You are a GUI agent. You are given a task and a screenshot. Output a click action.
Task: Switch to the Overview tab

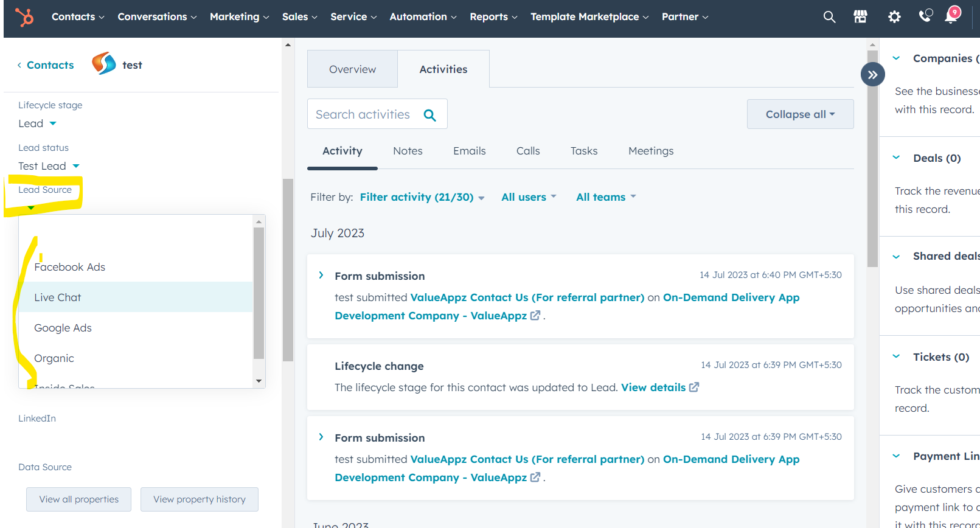(352, 69)
